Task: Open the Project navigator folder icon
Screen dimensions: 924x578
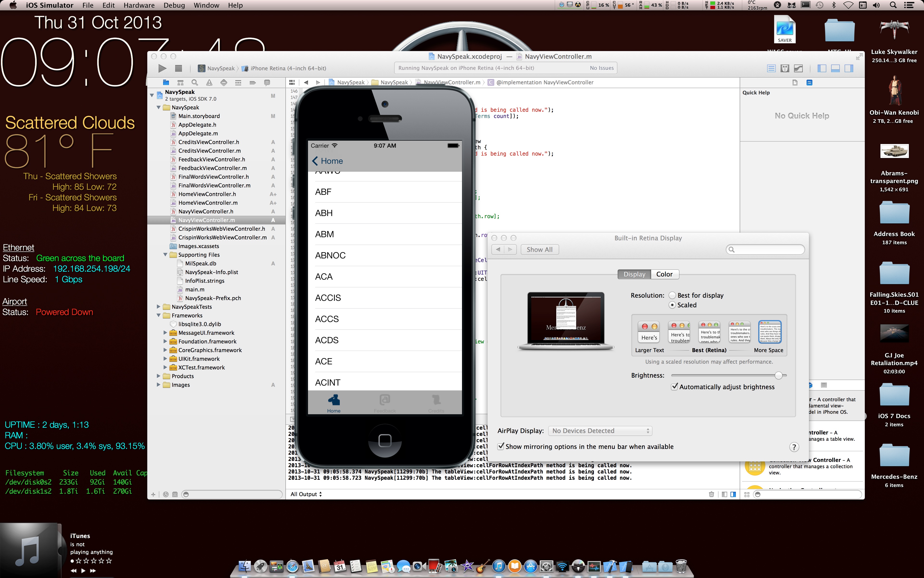Action: tap(166, 82)
